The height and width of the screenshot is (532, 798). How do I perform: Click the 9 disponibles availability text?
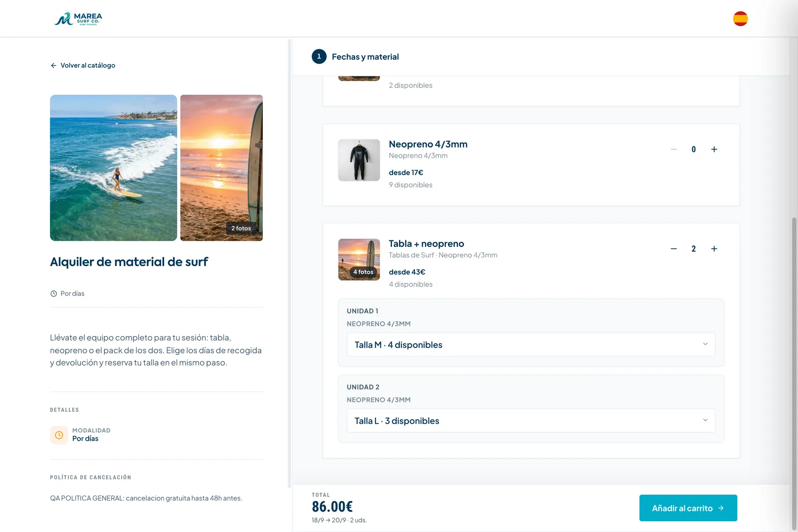click(410, 185)
